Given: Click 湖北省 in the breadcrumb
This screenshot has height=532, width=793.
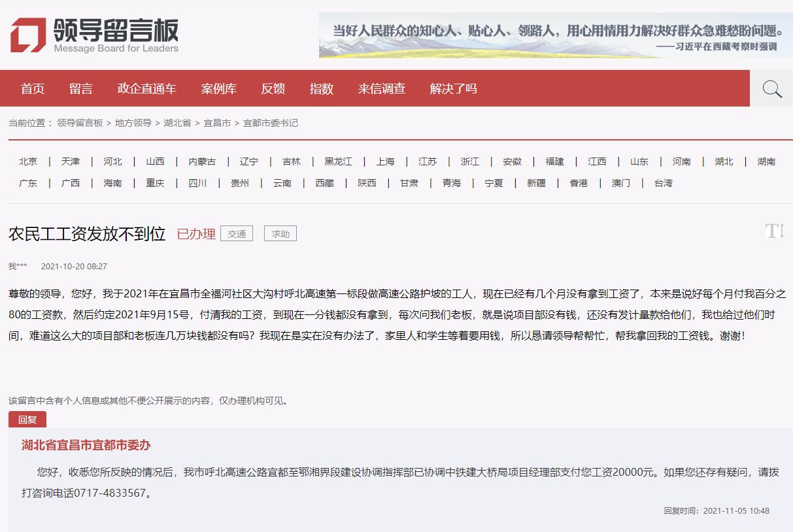Looking at the screenshot, I should [x=177, y=123].
